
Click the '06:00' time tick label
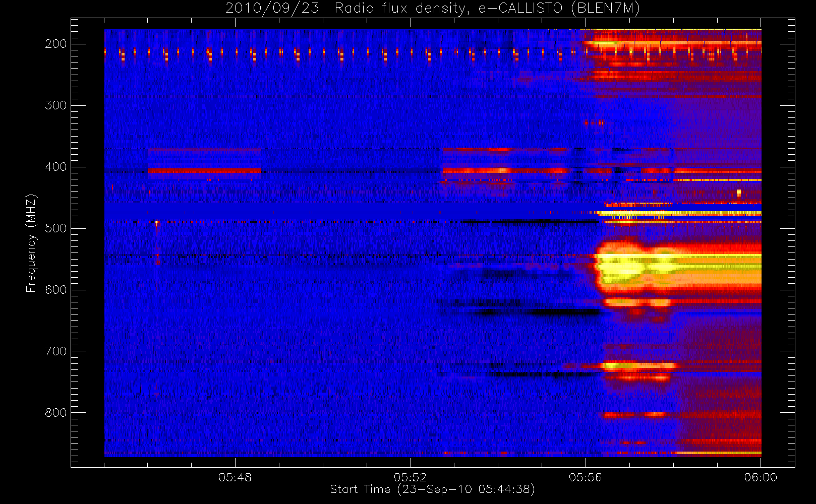click(761, 477)
